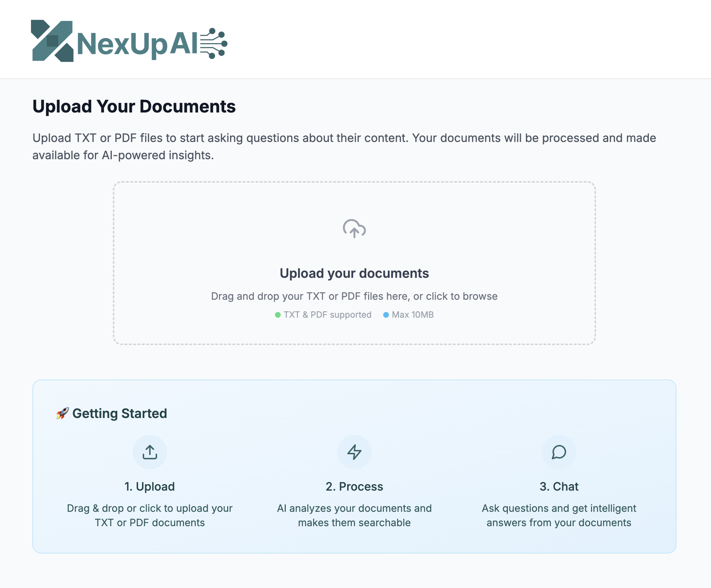This screenshot has width=711, height=588.
Task: Click the Upload Your Documents page heading
Action: point(134,106)
